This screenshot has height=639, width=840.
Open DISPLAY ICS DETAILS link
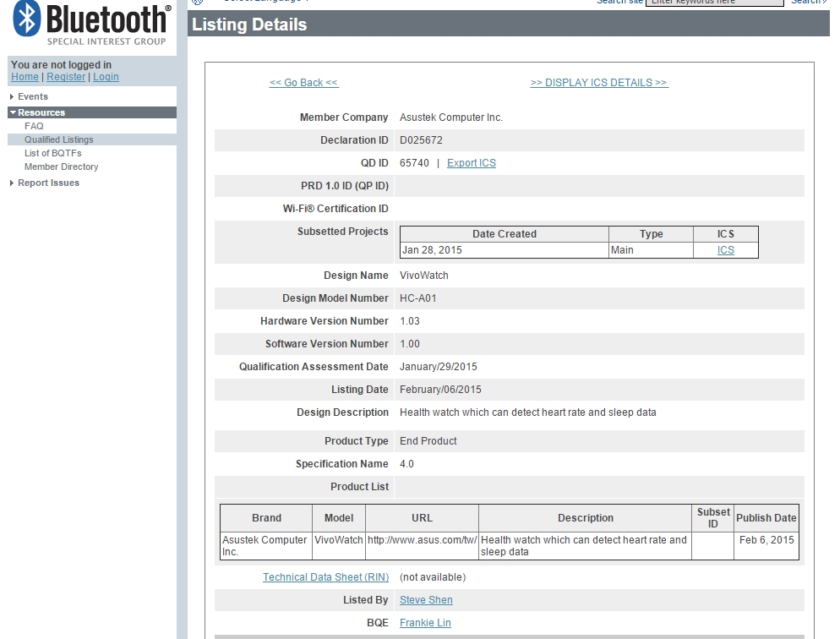pyautogui.click(x=598, y=83)
